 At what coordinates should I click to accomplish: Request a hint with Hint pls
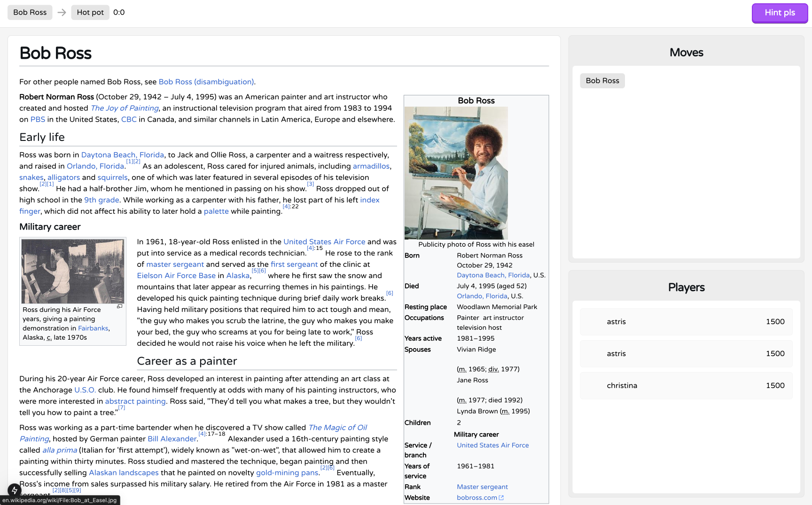(x=780, y=13)
